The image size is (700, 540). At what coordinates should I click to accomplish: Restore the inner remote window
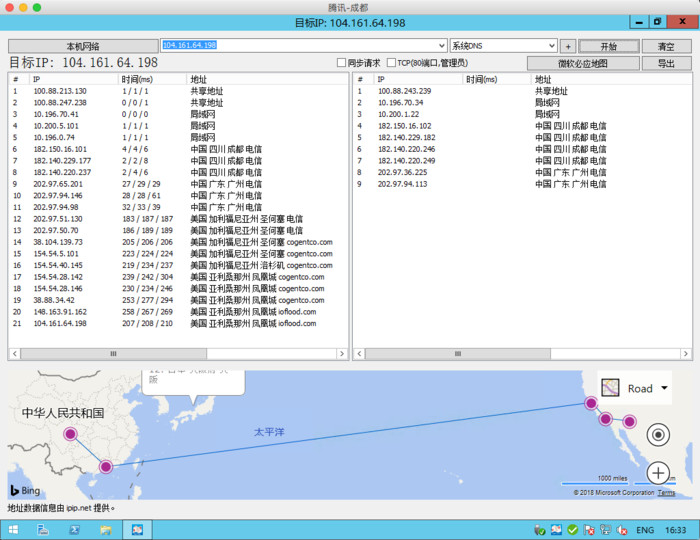click(x=658, y=22)
